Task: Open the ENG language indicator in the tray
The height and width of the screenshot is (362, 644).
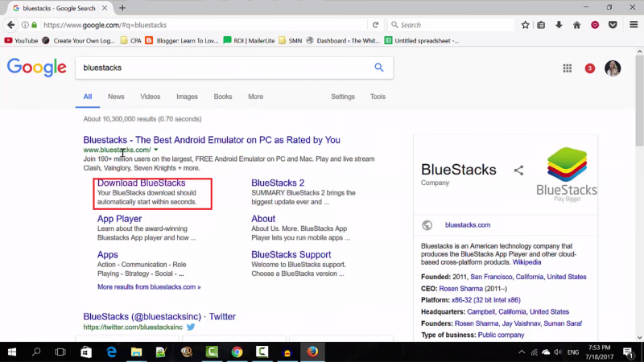Action: (x=573, y=352)
